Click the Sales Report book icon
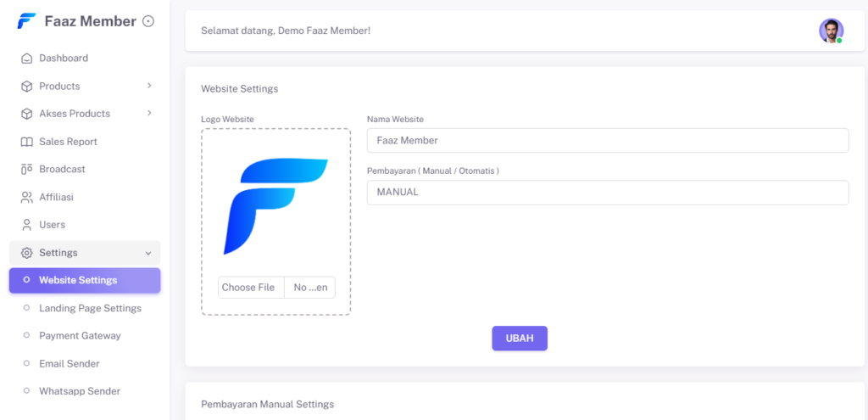868x420 pixels. (26, 142)
